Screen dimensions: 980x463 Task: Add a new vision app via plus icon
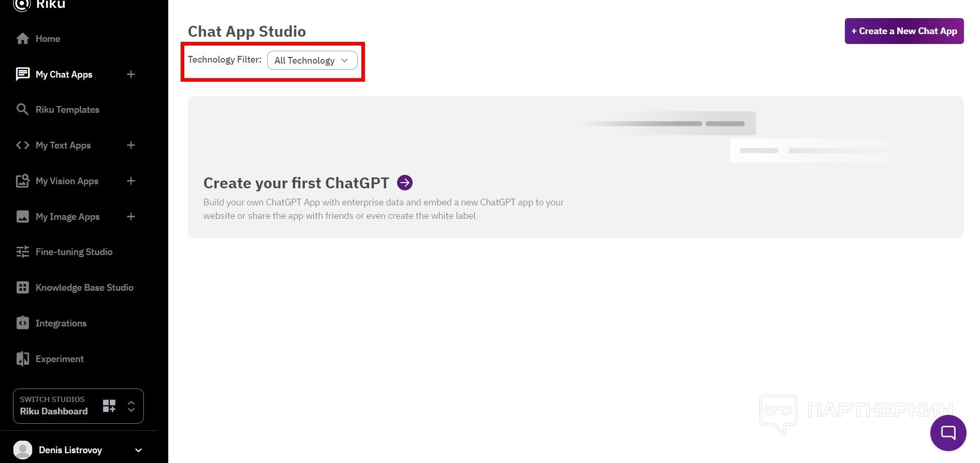point(131,181)
